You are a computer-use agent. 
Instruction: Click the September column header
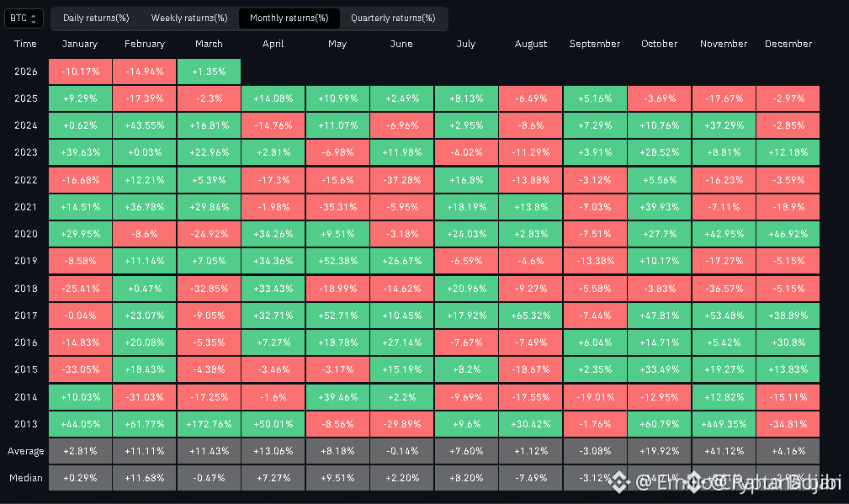pyautogui.click(x=595, y=44)
